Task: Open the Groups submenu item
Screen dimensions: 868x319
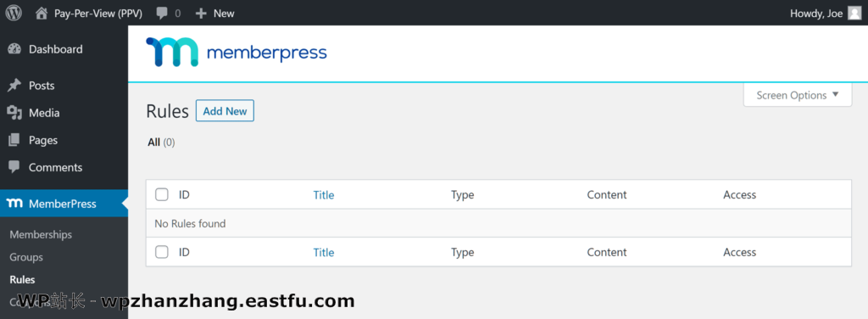Action: [x=26, y=257]
